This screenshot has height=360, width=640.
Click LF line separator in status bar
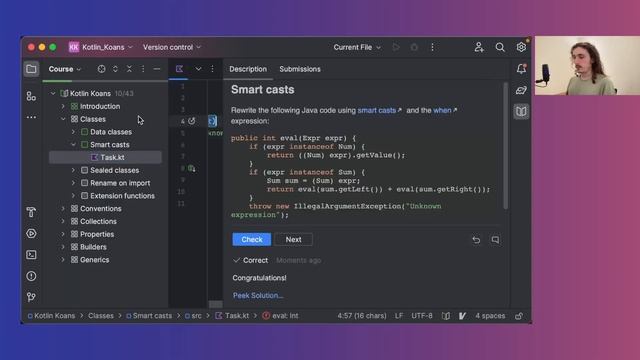399,316
